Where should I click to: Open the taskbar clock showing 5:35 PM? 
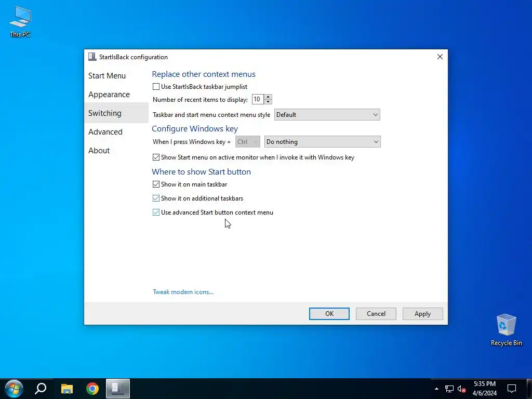(485, 389)
